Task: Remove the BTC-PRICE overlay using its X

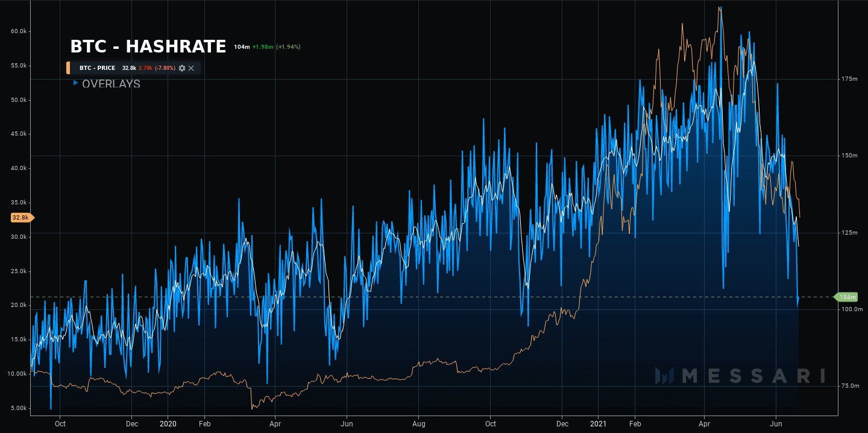Action: [192, 68]
